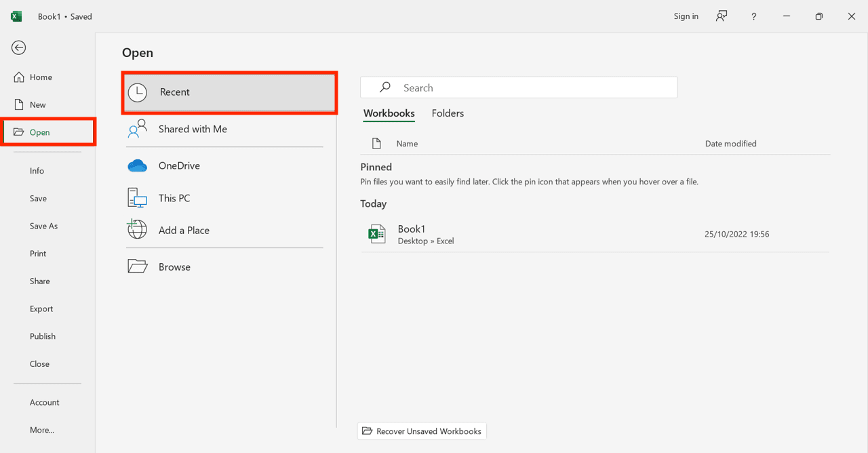
Task: Click the New blank page icon
Action: pyautogui.click(x=19, y=104)
